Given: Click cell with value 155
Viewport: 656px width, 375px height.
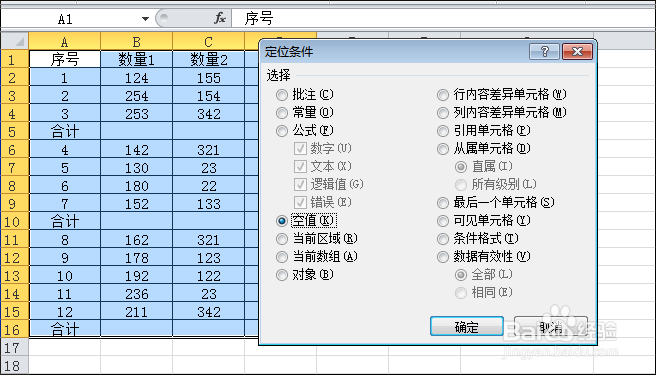Looking at the screenshot, I should click(208, 77).
